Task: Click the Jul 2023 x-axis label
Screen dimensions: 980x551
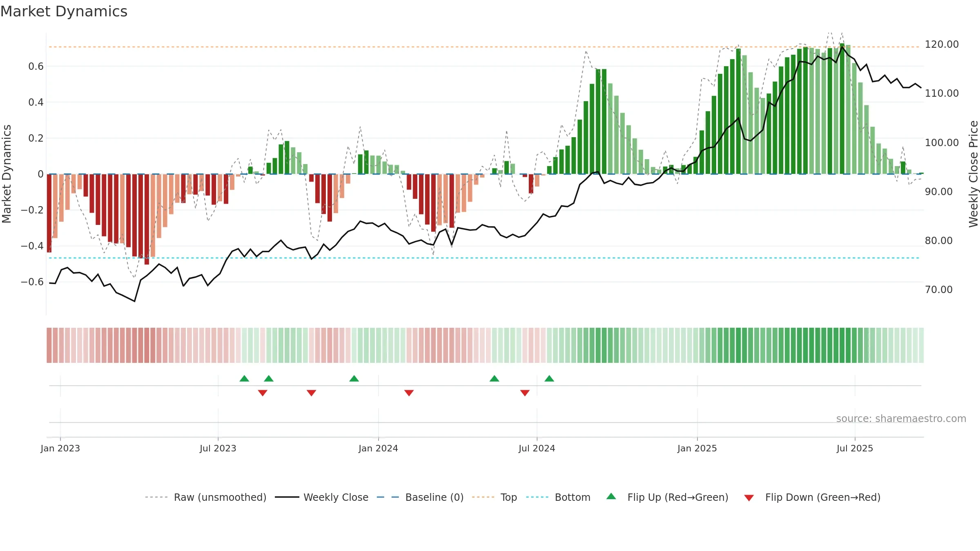Action: coord(218,448)
